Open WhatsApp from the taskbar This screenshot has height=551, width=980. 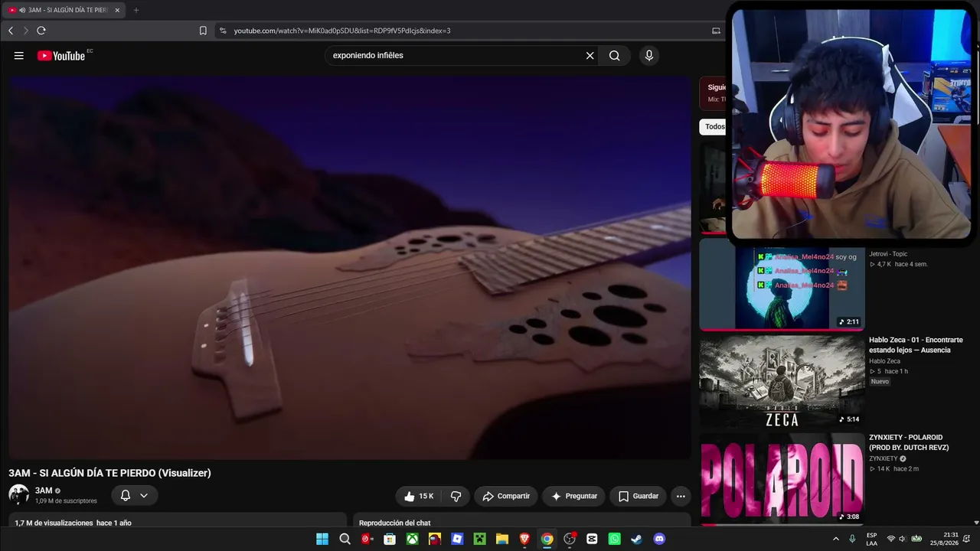tap(614, 539)
